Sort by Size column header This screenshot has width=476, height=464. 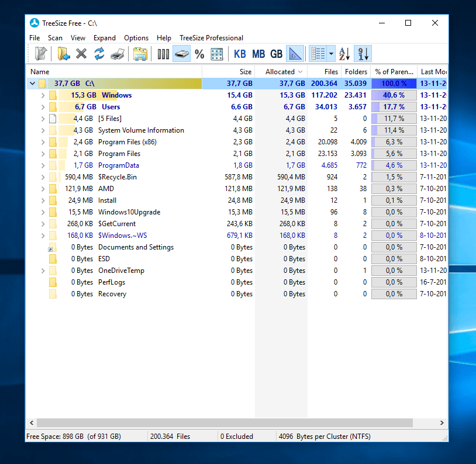pos(228,72)
